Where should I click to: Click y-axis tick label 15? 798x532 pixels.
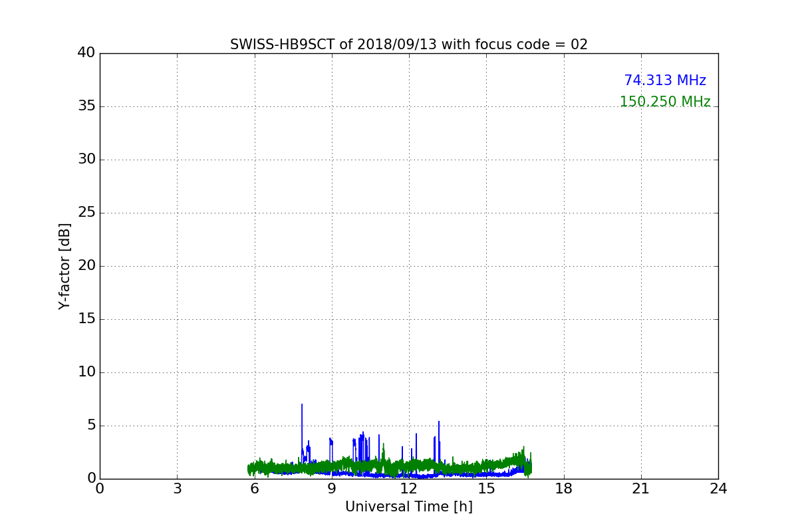pyautogui.click(x=86, y=319)
